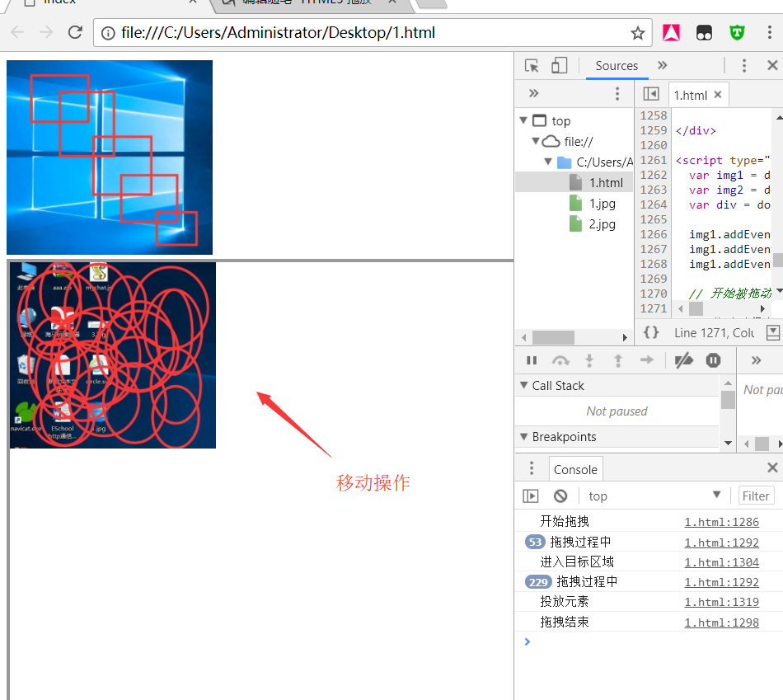The height and width of the screenshot is (700, 783).
Task: Open the 1.html:1304 source link
Action: [721, 562]
